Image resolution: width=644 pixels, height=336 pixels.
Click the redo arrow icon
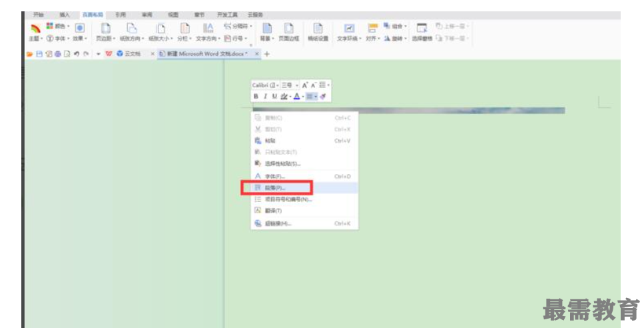[x=87, y=54]
